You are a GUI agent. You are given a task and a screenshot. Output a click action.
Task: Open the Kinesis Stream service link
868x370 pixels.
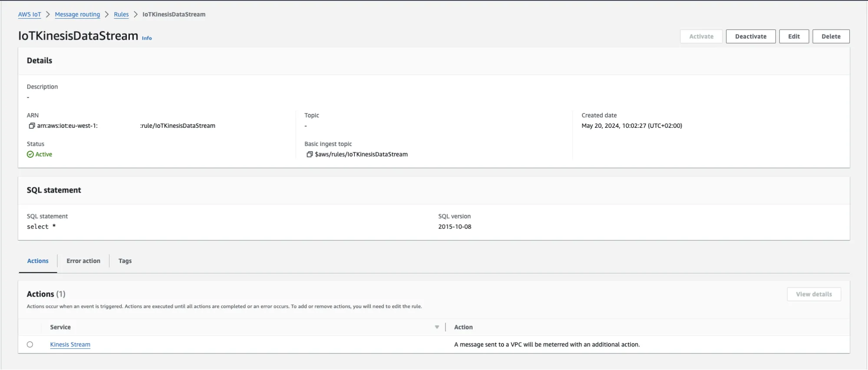pos(70,345)
